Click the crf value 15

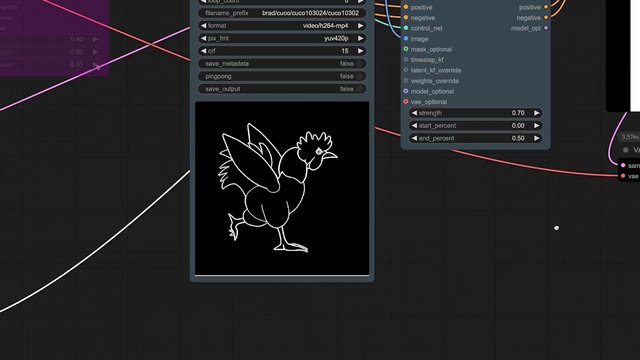(345, 51)
